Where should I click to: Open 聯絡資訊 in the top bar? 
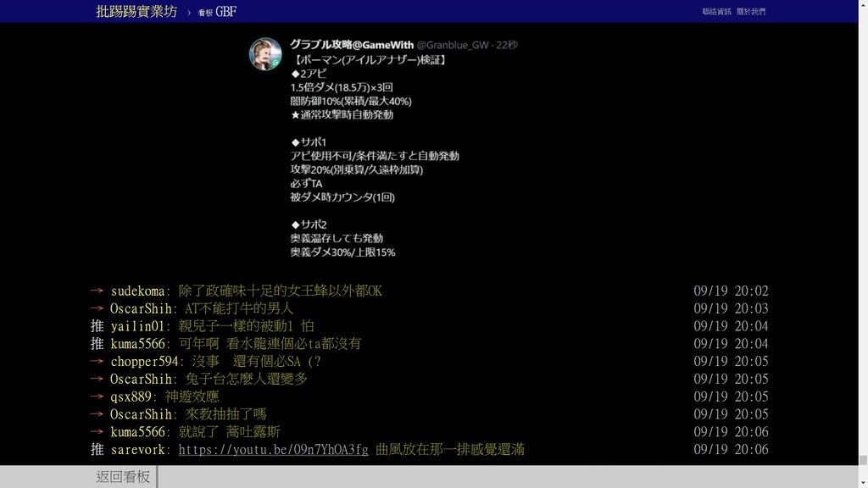[716, 12]
